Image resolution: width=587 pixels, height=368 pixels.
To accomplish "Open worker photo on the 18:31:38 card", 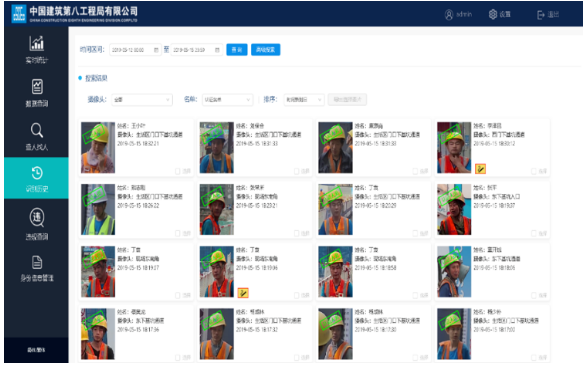I will click(x=335, y=147).
